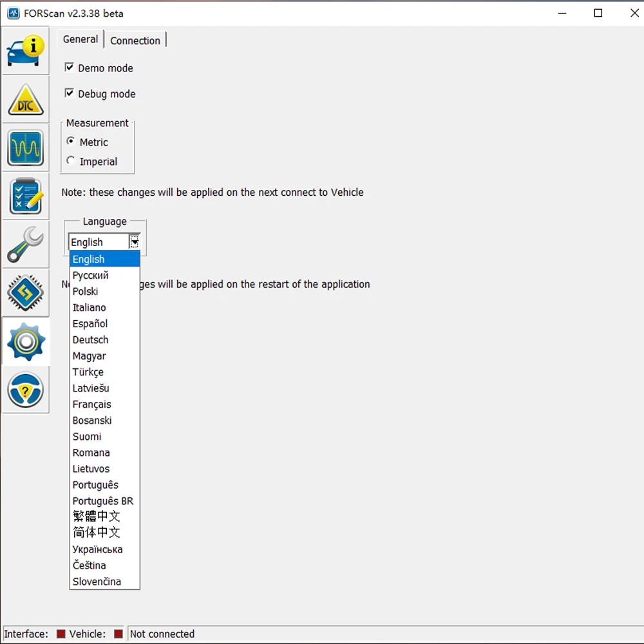Choose 繁體中文 Traditional Chinese option
The height and width of the screenshot is (644, 644).
coord(105,516)
